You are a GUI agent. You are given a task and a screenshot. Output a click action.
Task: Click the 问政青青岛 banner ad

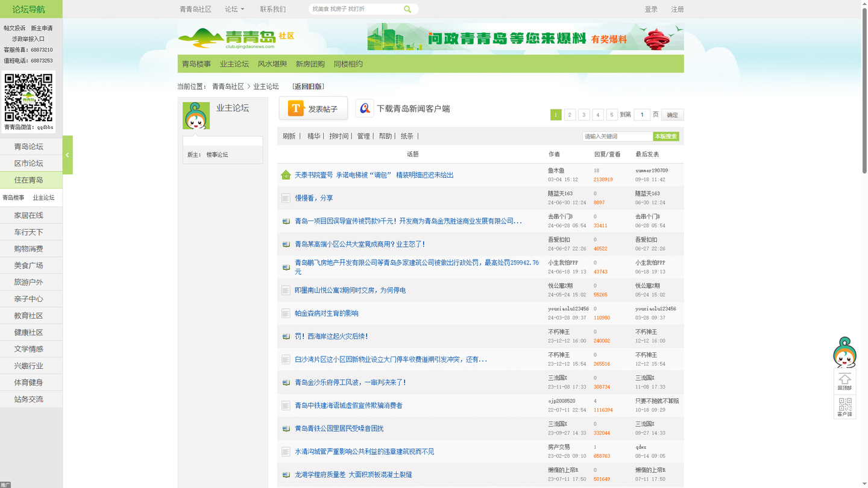pos(526,37)
